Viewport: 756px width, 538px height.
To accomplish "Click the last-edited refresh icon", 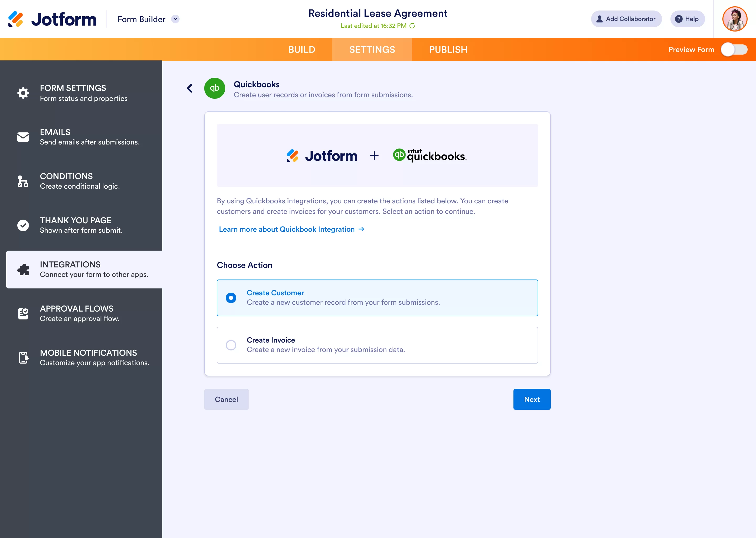I will (x=412, y=26).
